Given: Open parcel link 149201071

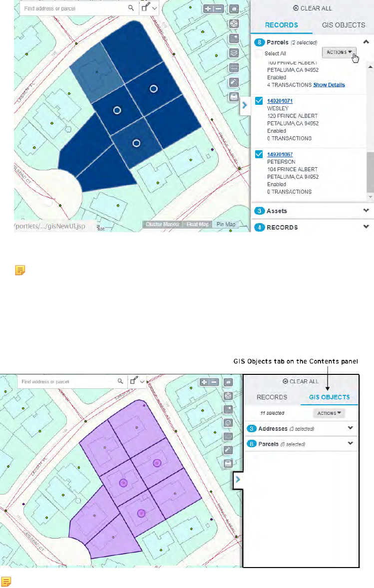Looking at the screenshot, I should 280,101.
